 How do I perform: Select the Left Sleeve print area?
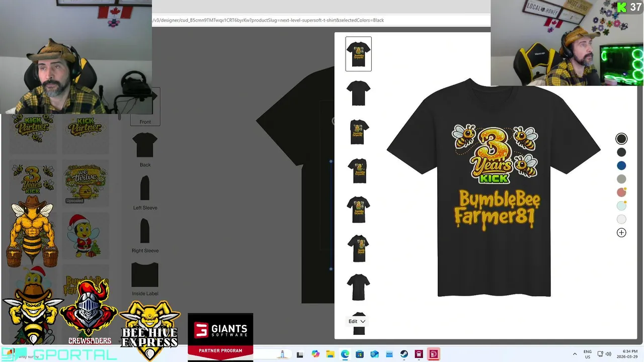(145, 193)
